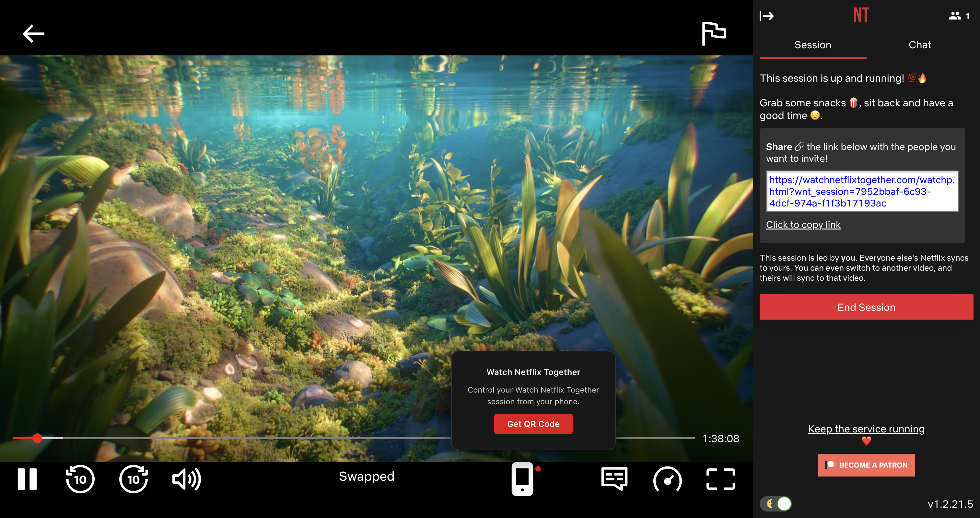This screenshot has height=518, width=980.
Task: Switch to the Session tab
Action: (812, 45)
